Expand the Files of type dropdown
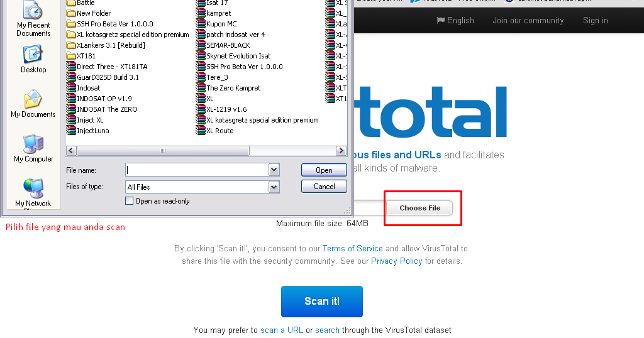This screenshot has height=338, width=644. click(274, 187)
